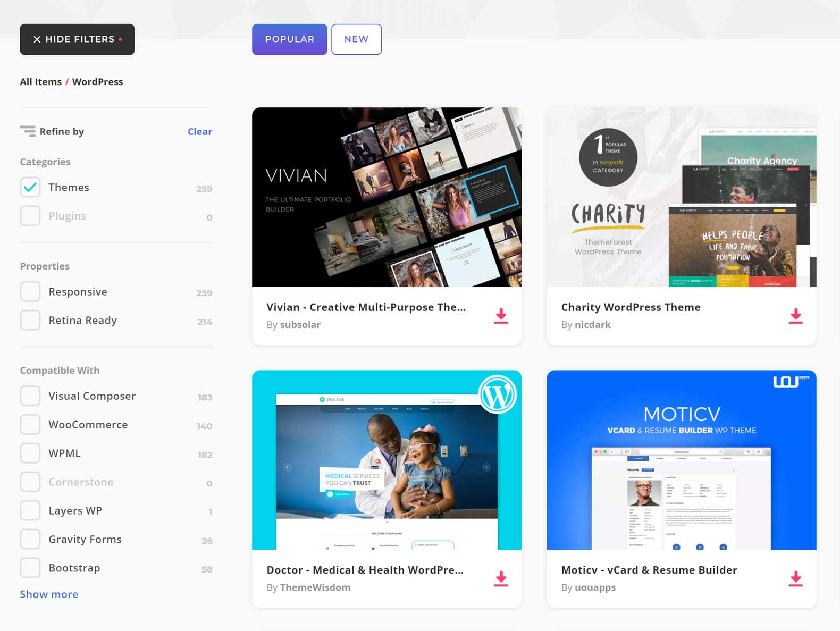840x631 pixels.
Task: Open author subsolar's profile
Action: [300, 325]
